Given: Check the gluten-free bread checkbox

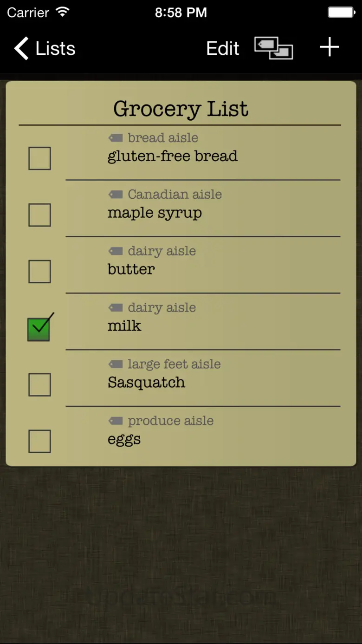Looking at the screenshot, I should (x=39, y=158).
